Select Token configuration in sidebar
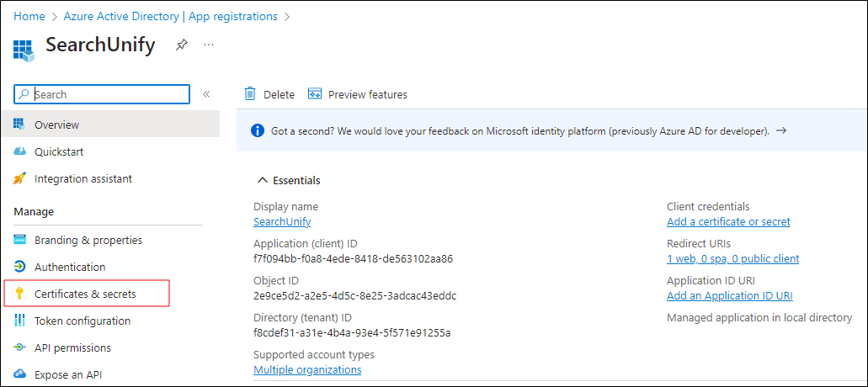 tap(83, 321)
